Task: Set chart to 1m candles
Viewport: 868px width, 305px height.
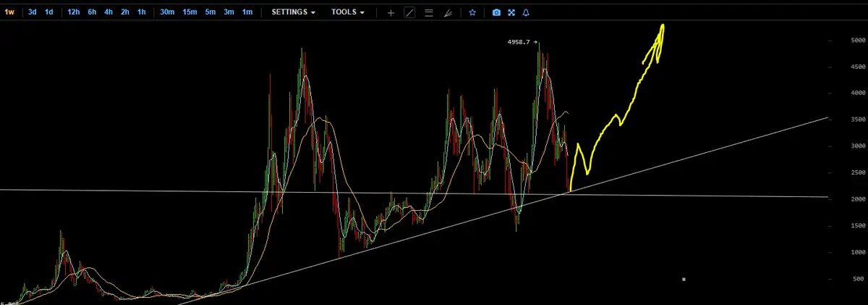Action: 247,12
